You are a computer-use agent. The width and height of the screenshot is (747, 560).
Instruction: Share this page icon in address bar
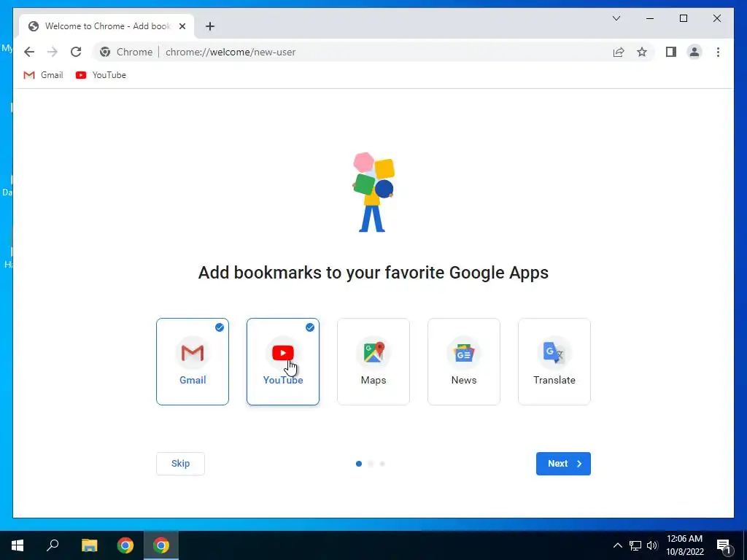pyautogui.click(x=619, y=52)
